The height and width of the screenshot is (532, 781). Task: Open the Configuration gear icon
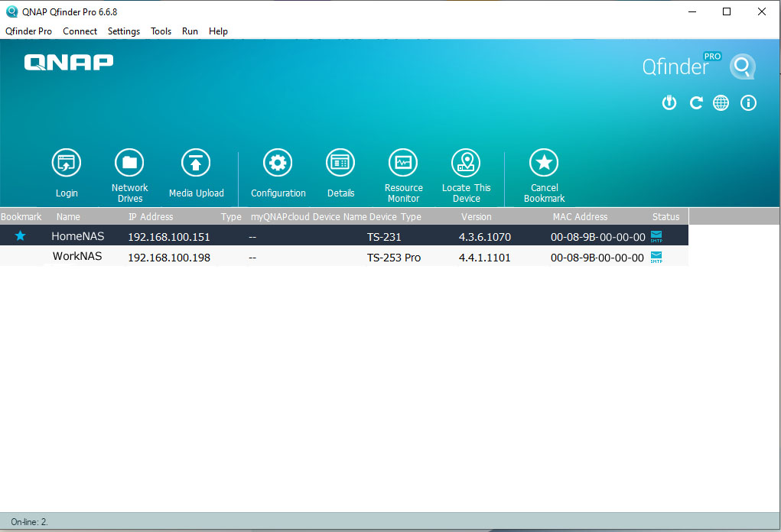point(278,163)
